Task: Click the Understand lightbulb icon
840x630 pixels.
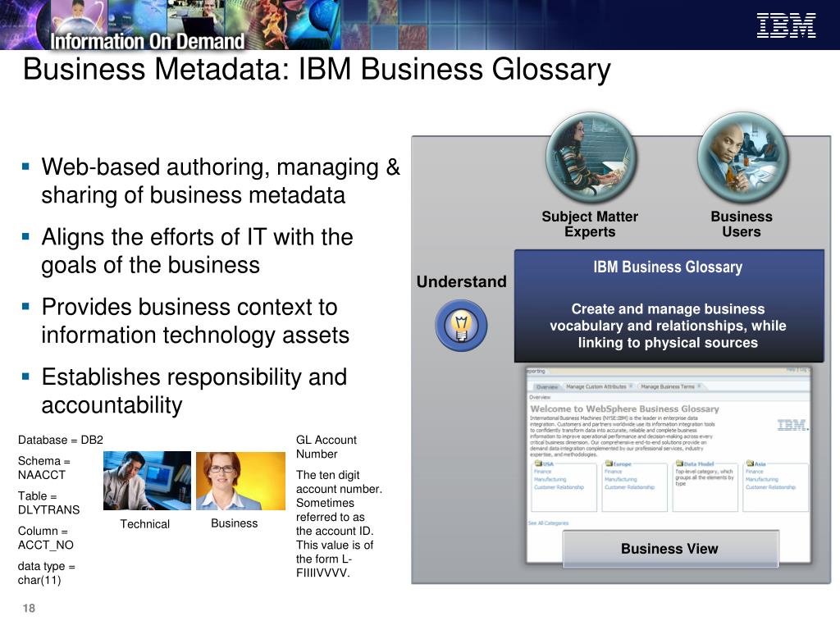Action: click(x=461, y=325)
